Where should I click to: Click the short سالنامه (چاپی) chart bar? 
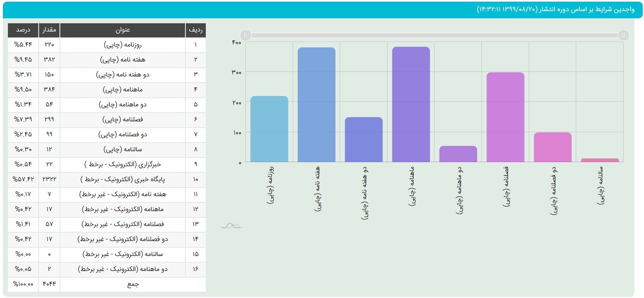pos(600,160)
